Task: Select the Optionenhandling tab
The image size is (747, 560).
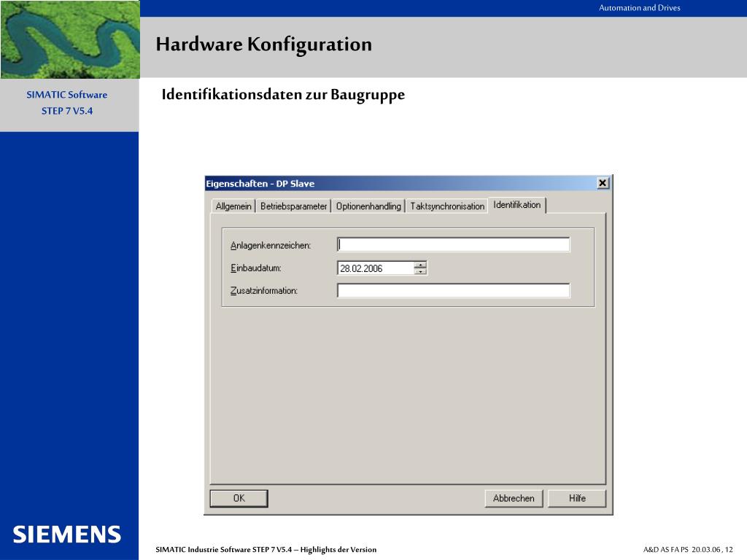Action: pos(368,206)
